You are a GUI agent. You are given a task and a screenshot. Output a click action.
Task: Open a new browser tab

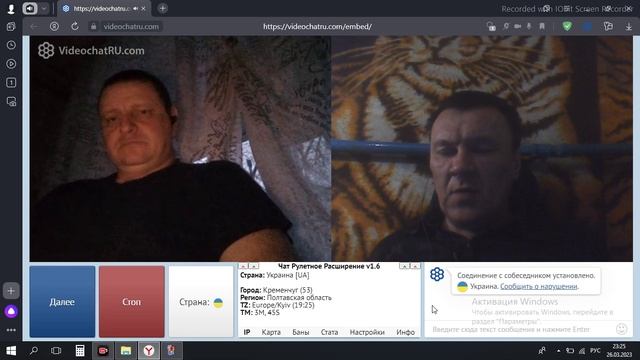click(162, 9)
